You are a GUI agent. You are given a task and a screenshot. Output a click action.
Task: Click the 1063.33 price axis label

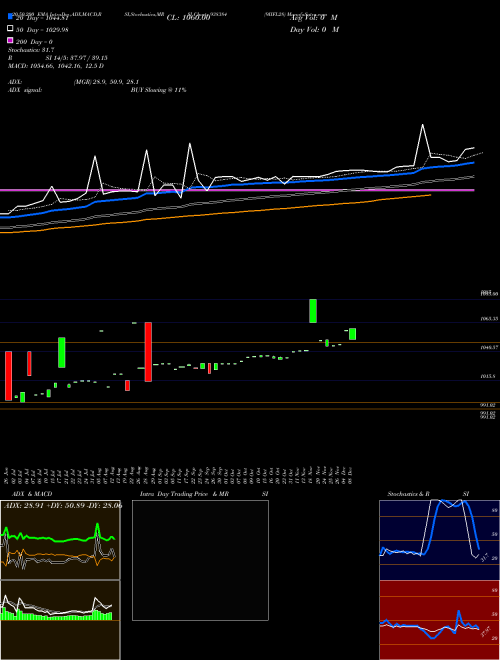489,319
